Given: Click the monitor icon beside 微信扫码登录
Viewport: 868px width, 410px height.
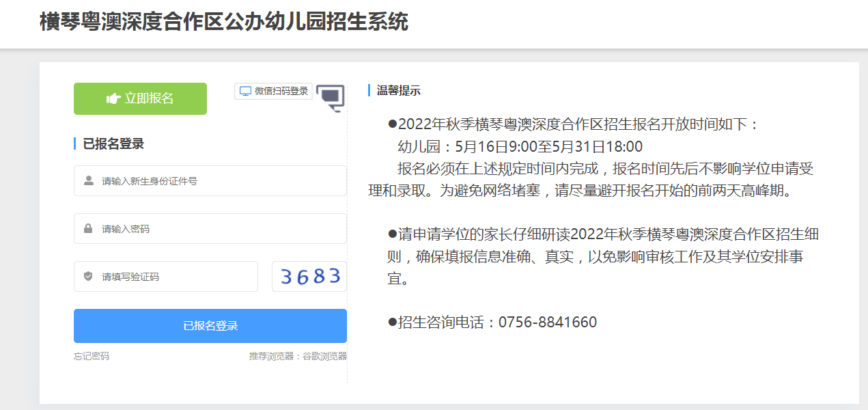Looking at the screenshot, I should [246, 91].
